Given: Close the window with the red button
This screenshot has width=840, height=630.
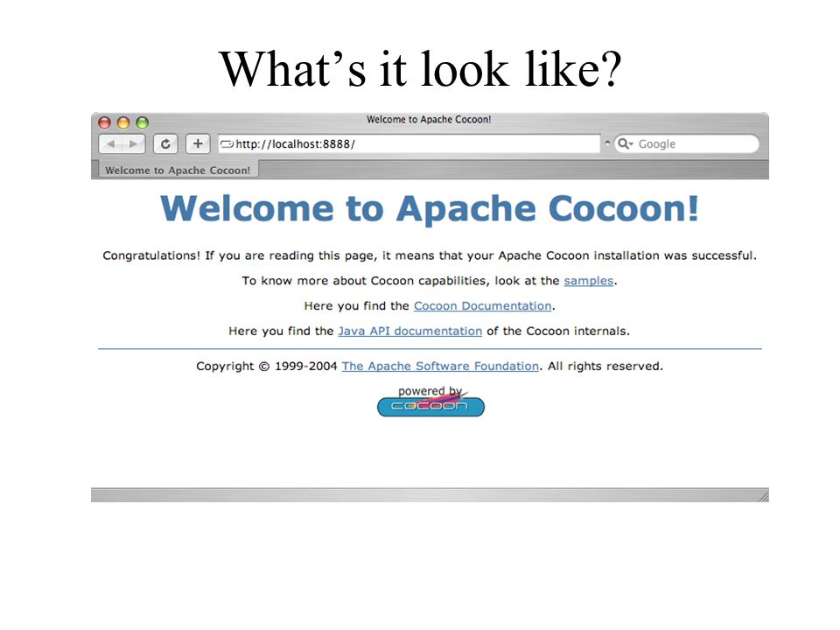Looking at the screenshot, I should [104, 122].
